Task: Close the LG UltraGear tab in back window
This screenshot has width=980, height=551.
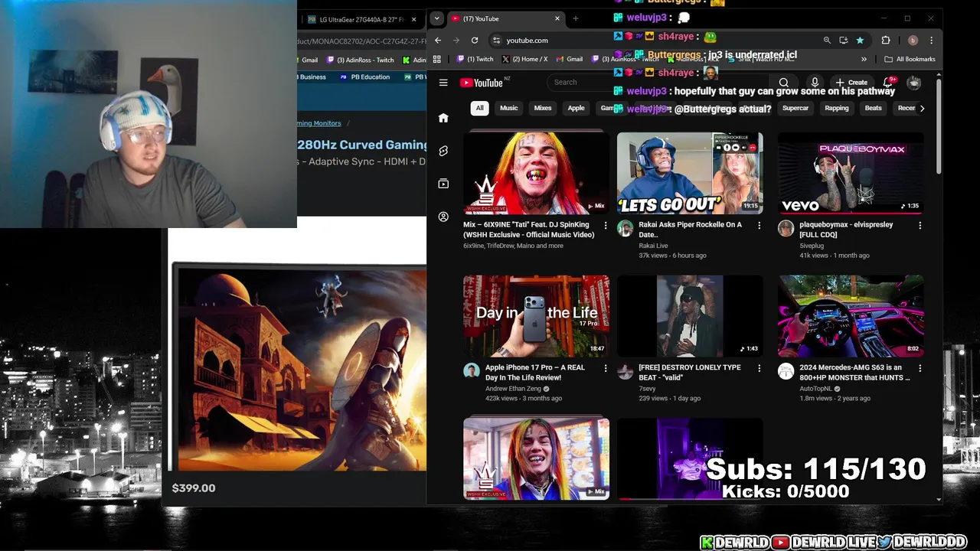Action: 414,19
